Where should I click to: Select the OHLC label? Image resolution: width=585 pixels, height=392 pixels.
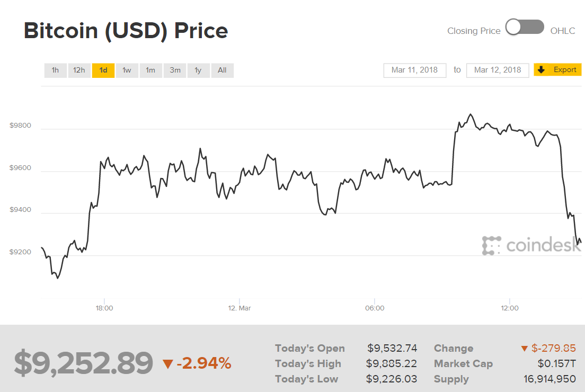tap(562, 31)
